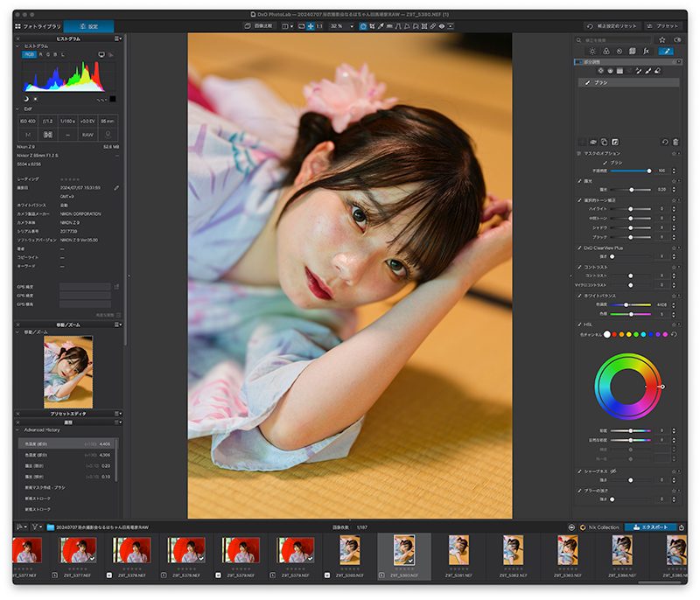Select the red HSL channel swatch

(x=614, y=334)
